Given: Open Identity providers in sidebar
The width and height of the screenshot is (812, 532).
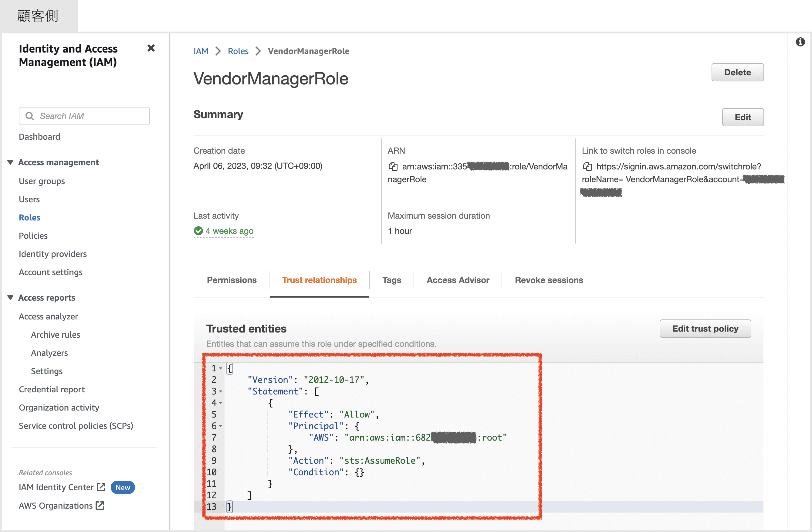Looking at the screenshot, I should (53, 254).
